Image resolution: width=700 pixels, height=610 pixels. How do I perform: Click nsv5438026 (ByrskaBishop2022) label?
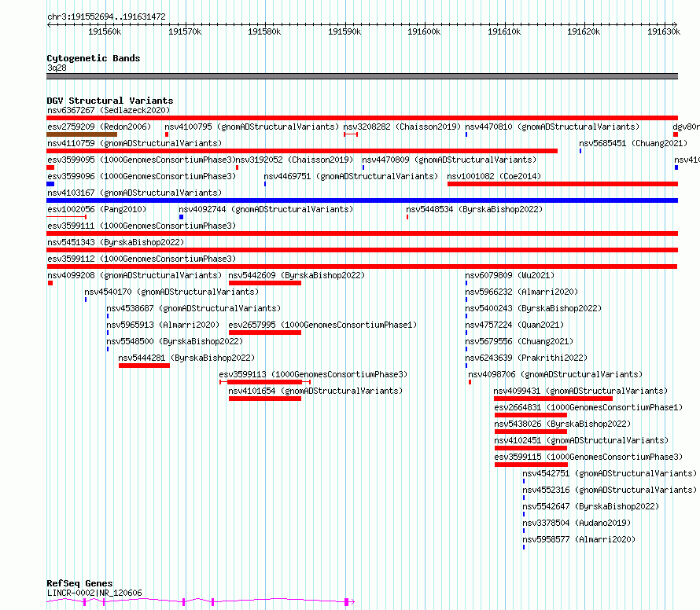click(x=562, y=424)
